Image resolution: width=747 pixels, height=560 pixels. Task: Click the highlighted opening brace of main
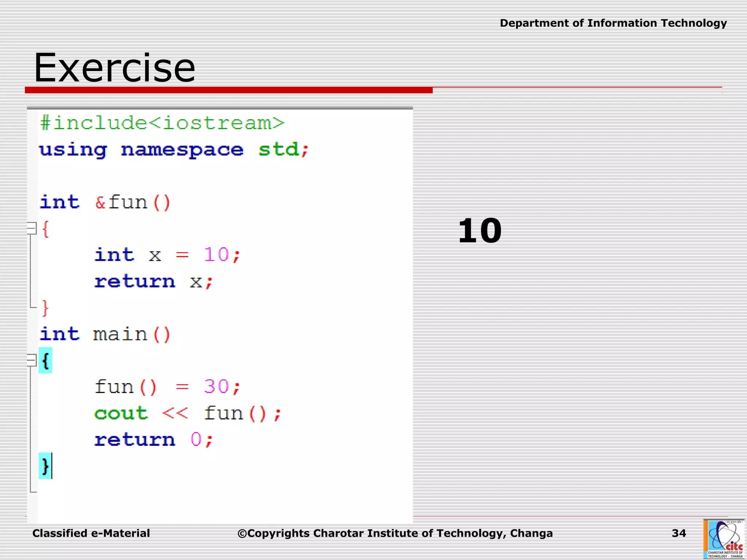coord(46,361)
